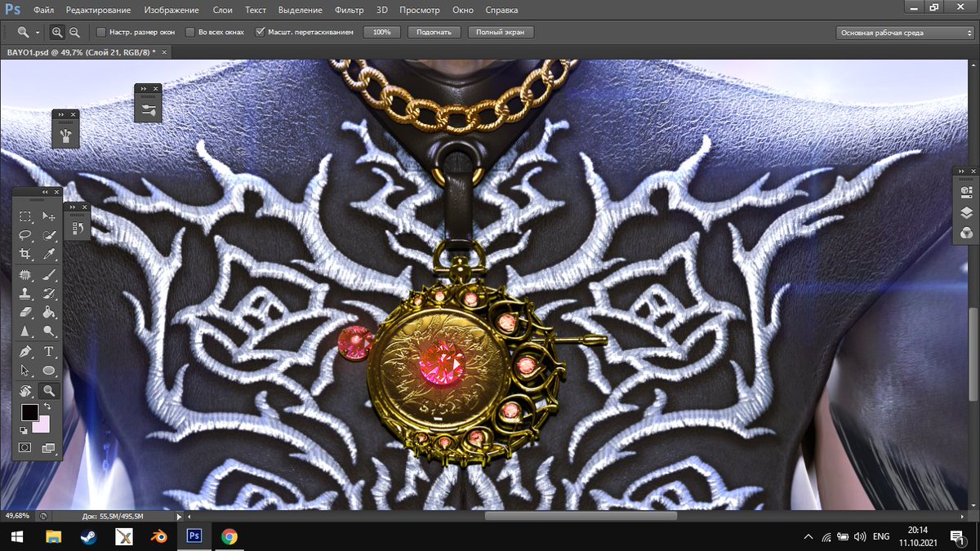Open the Brush panel icon
Screen dimensions: 980x551
tap(65, 135)
